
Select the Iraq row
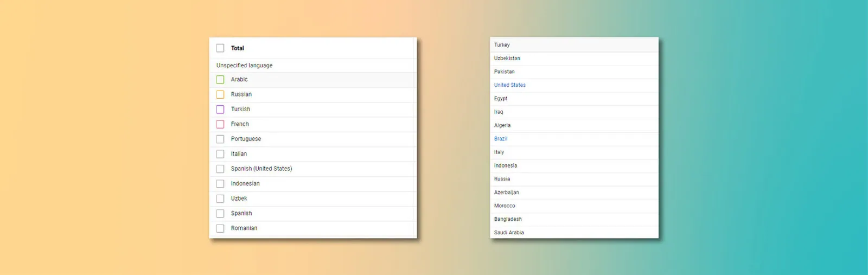tap(574, 112)
